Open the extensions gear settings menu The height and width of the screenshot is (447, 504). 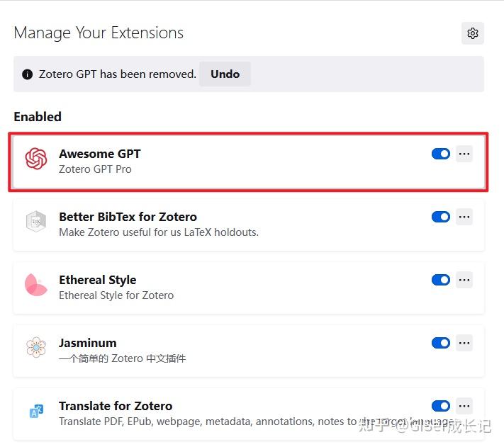[x=473, y=33]
